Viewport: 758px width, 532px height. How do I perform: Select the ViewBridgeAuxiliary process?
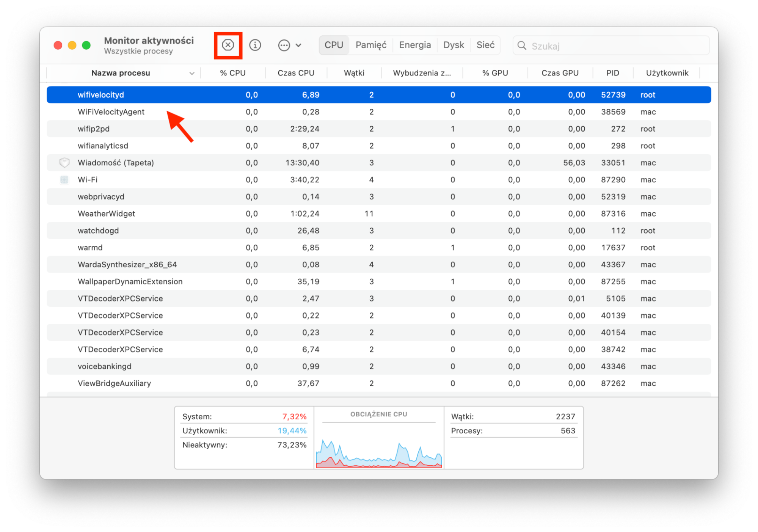[378, 383]
